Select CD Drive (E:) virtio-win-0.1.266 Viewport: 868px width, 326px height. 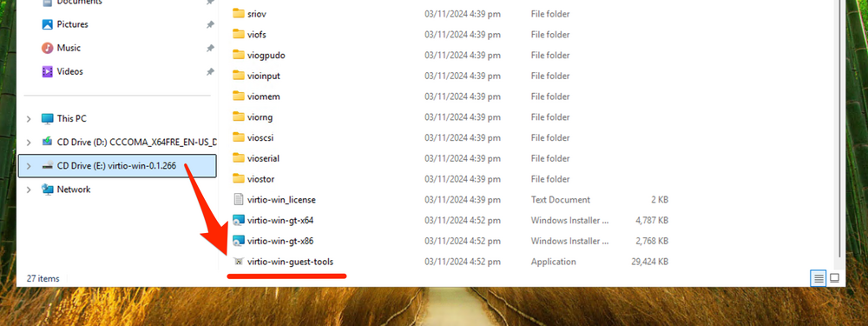click(x=117, y=166)
